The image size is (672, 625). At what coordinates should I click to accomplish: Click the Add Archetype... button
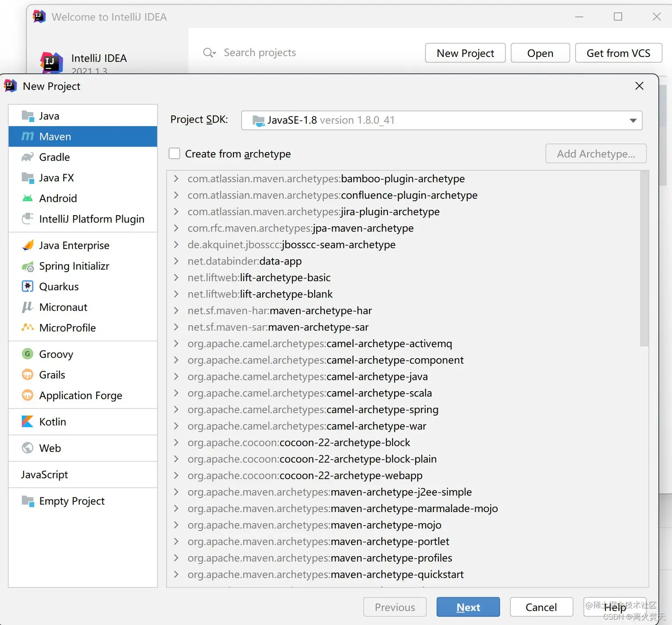[x=596, y=153]
